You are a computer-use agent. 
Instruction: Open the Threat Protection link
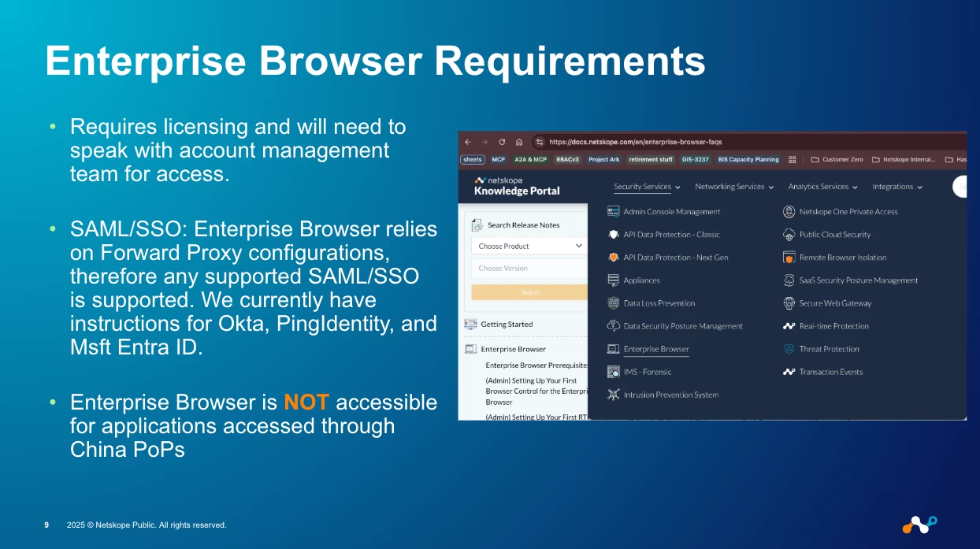(x=830, y=349)
